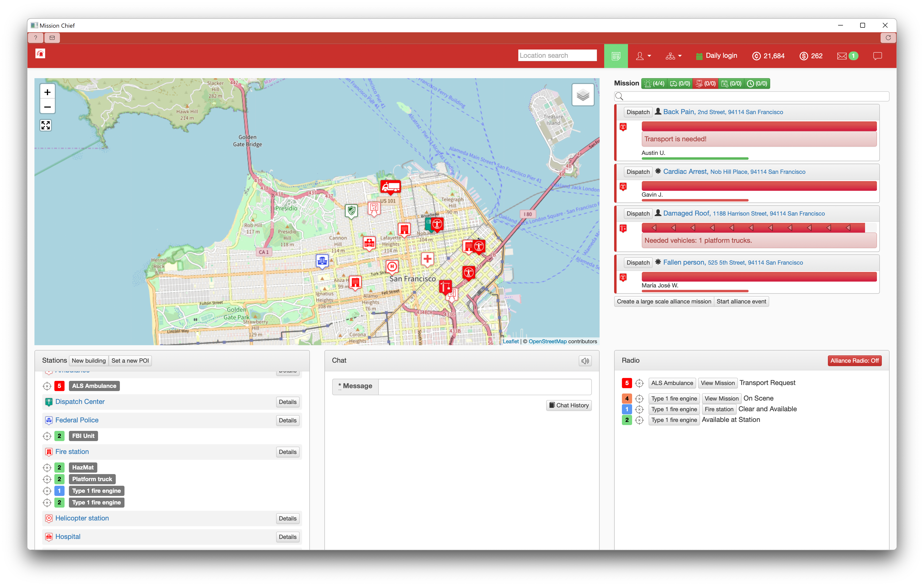Open the messages envelope icon
Screen dimensions: 924x586
841,56
